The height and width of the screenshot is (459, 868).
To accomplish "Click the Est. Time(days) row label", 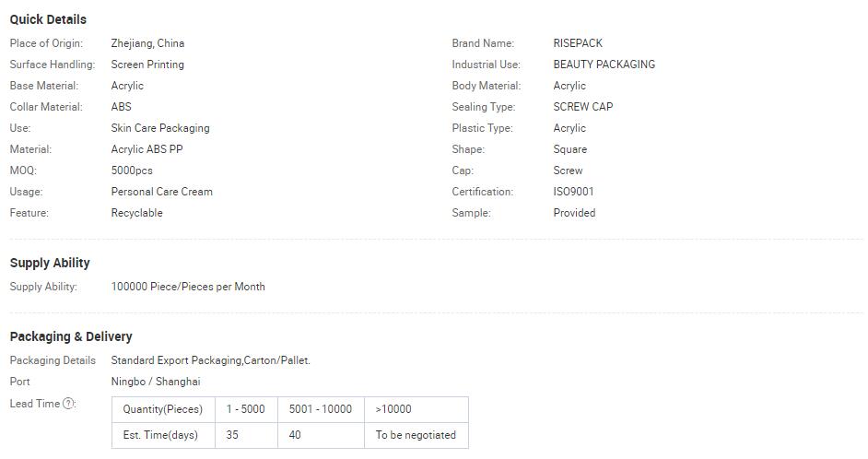I will pos(163,435).
